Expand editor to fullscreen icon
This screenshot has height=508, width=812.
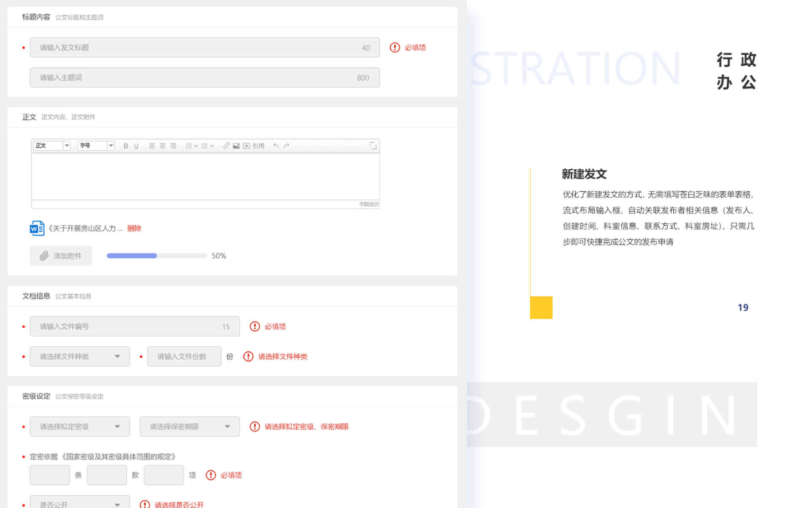(x=373, y=146)
